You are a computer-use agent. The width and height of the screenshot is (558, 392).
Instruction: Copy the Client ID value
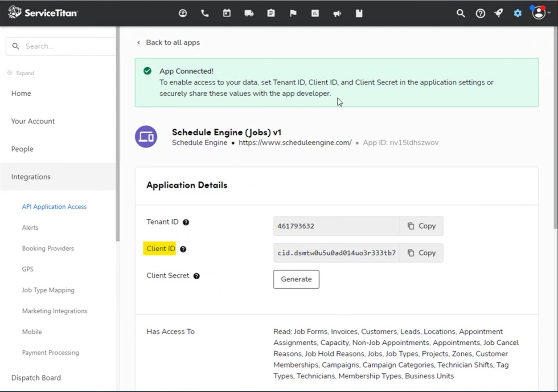pos(421,253)
